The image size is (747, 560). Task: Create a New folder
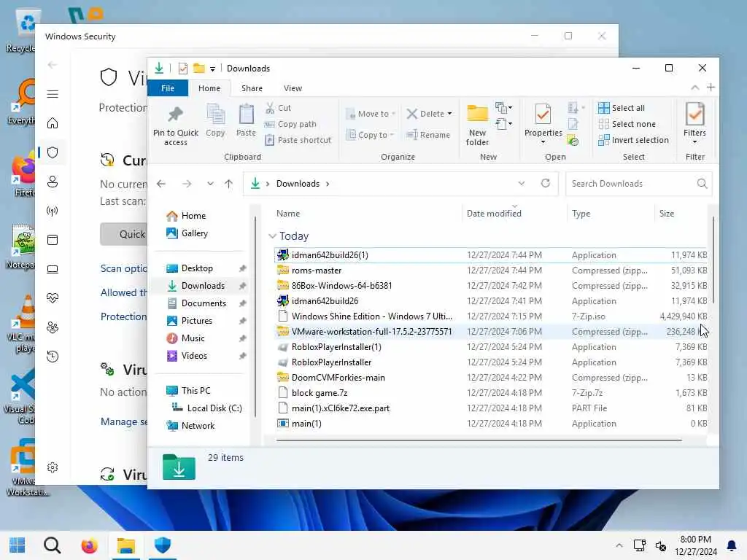tap(477, 125)
